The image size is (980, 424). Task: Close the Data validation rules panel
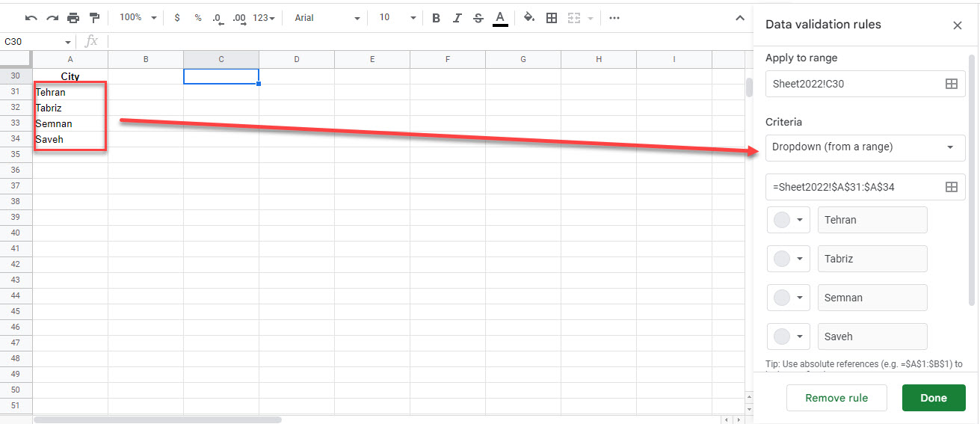pos(957,25)
